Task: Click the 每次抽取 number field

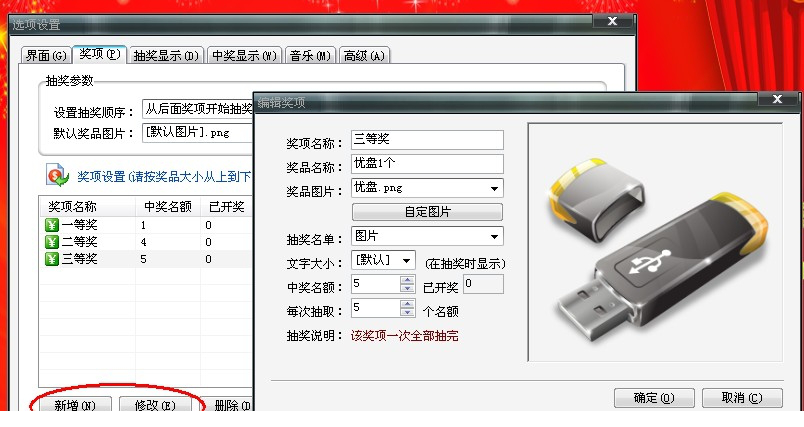Action: click(375, 308)
